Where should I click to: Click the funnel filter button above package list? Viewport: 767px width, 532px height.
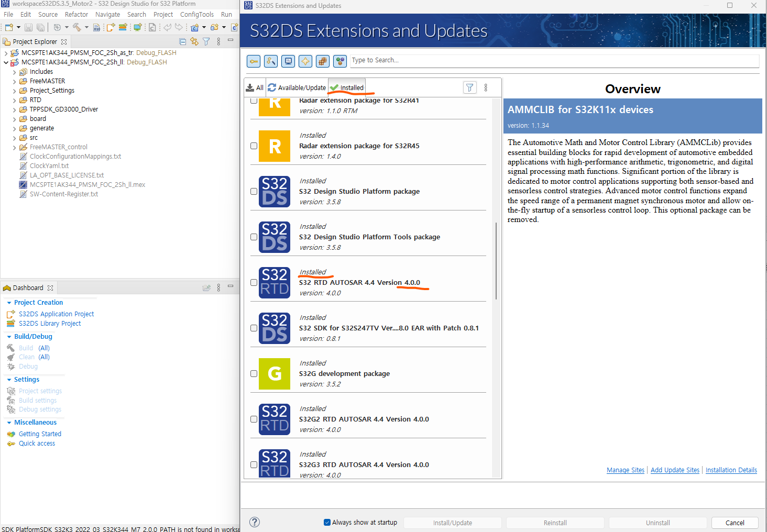(x=470, y=87)
